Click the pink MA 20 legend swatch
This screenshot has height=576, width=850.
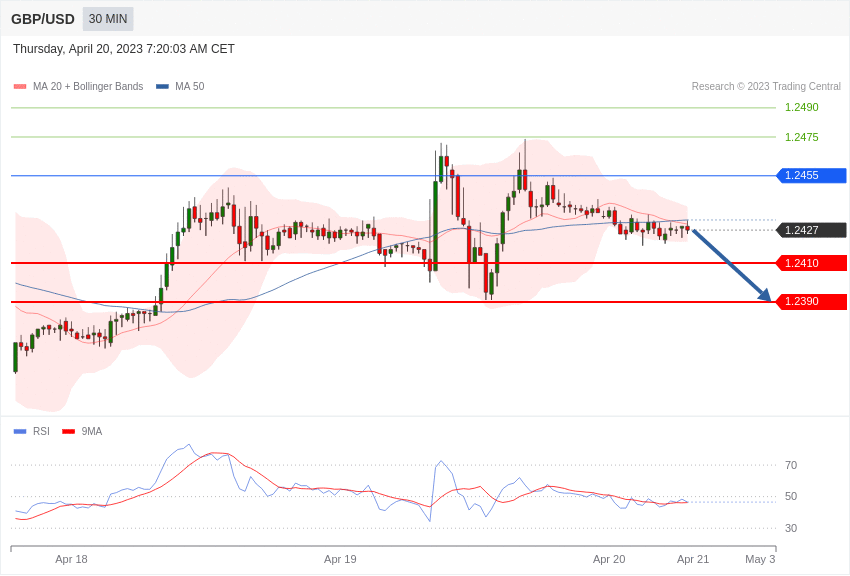point(20,86)
